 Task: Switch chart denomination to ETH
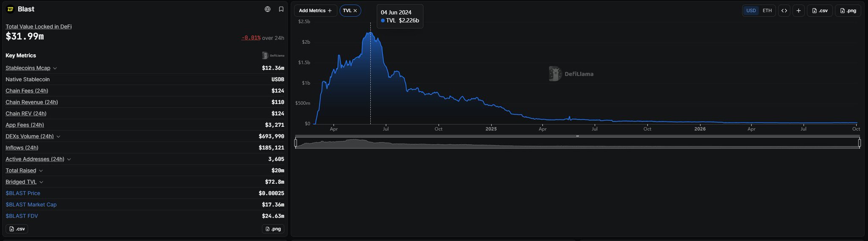767,11
